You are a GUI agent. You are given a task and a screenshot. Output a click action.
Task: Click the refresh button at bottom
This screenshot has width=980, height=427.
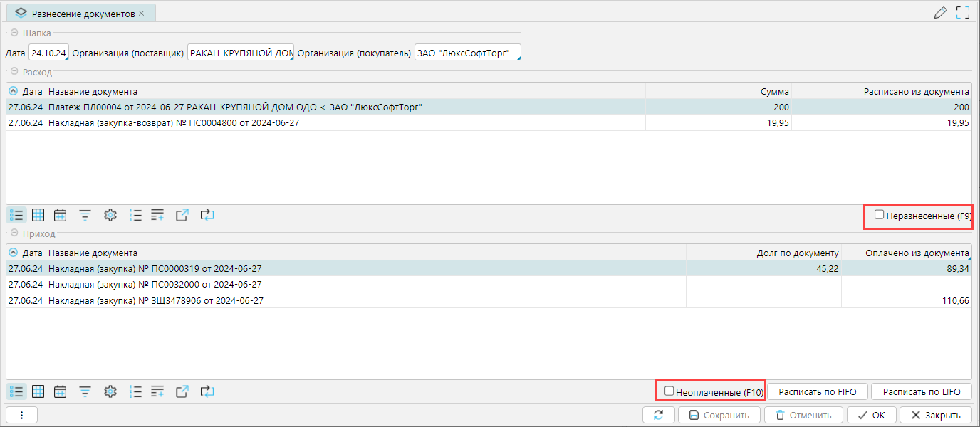click(658, 415)
